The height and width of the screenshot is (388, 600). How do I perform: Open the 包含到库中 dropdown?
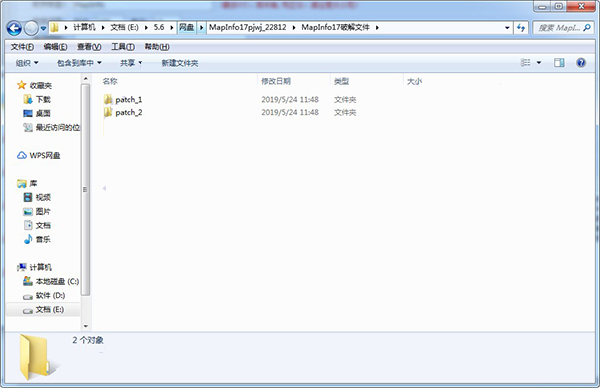[x=79, y=63]
